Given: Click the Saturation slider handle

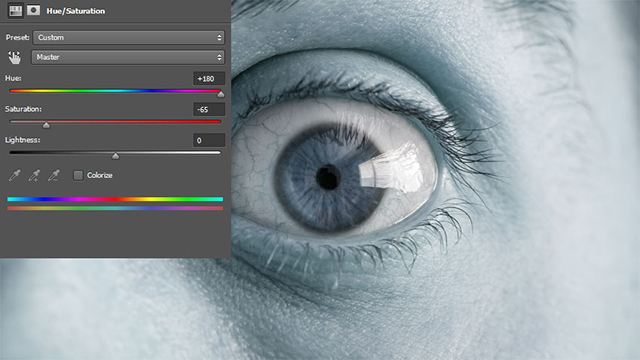Looking at the screenshot, I should pos(47,125).
